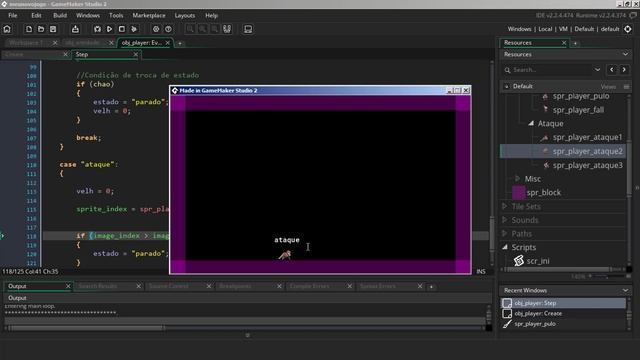Go to next search result arrow
The image size is (640, 360).
624,70
